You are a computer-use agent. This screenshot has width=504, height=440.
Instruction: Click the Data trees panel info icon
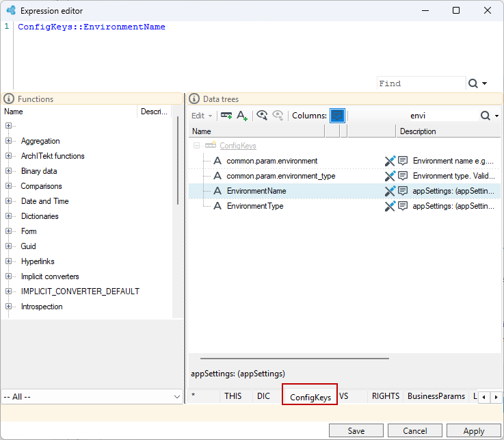(x=194, y=99)
